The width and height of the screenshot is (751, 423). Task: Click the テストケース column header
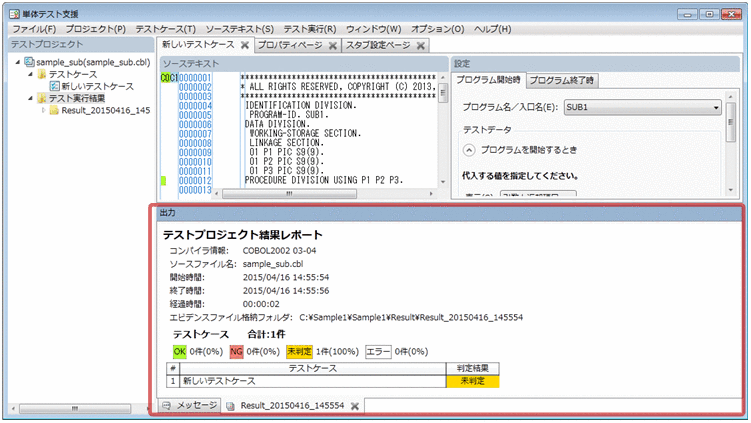pyautogui.click(x=312, y=368)
